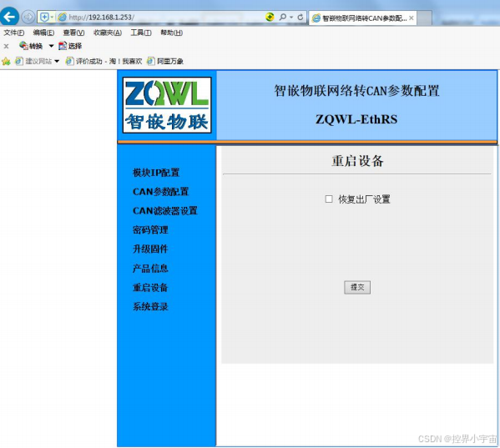The image size is (500, 448).
Task: Click the refresh page icon
Action: point(300,18)
